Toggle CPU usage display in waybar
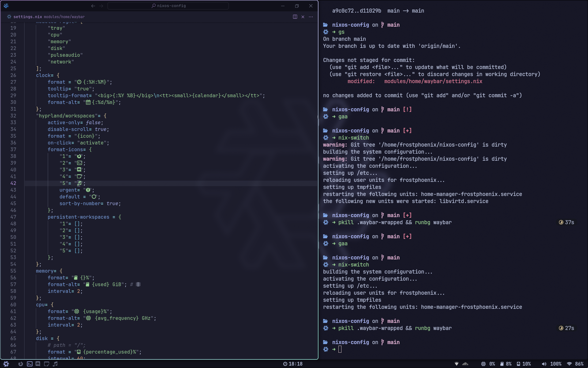 point(488,364)
